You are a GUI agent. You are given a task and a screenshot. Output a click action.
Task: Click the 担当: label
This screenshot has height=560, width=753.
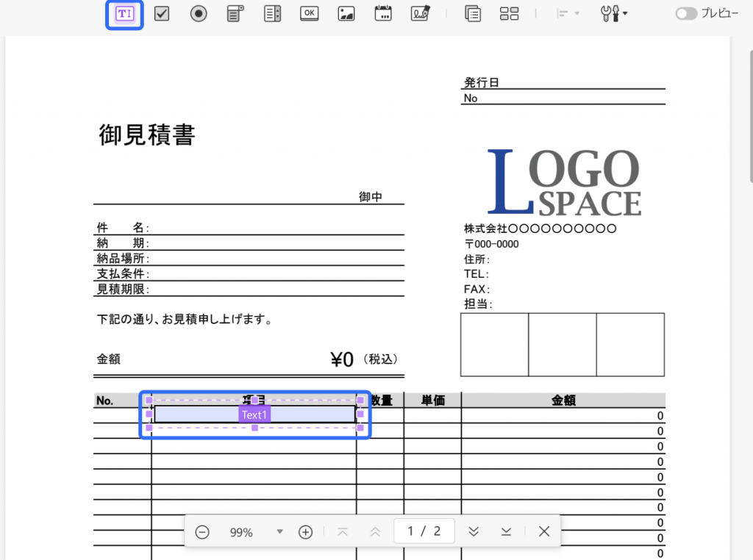tap(478, 304)
